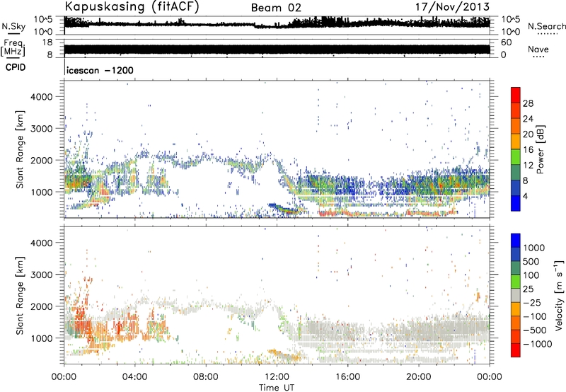Click the "12:00" time tick label
This screenshot has height=392, width=566.
pos(277,377)
